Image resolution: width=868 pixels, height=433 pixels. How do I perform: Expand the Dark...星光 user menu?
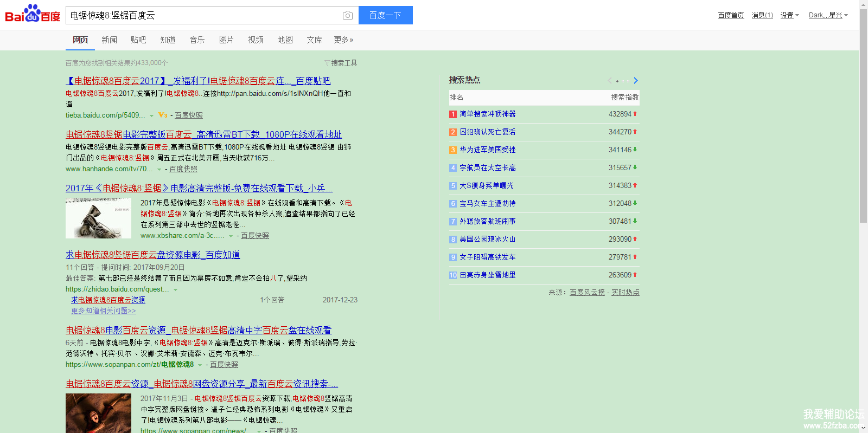pyautogui.click(x=828, y=15)
